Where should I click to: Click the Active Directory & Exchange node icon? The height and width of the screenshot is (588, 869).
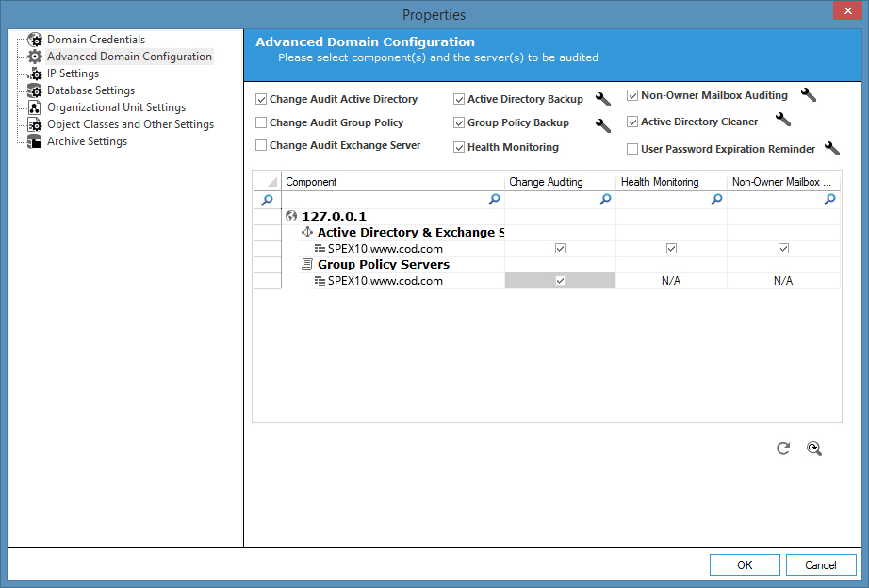point(307,232)
